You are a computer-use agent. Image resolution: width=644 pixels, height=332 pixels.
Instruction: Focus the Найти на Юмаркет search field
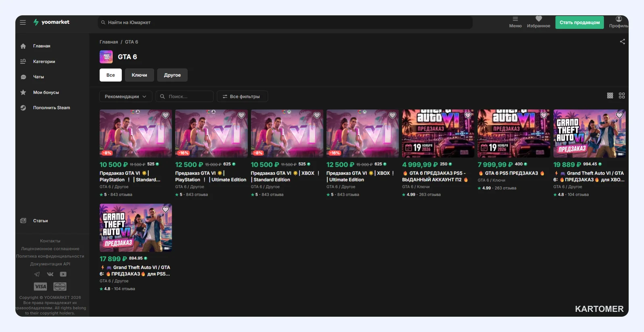point(285,23)
